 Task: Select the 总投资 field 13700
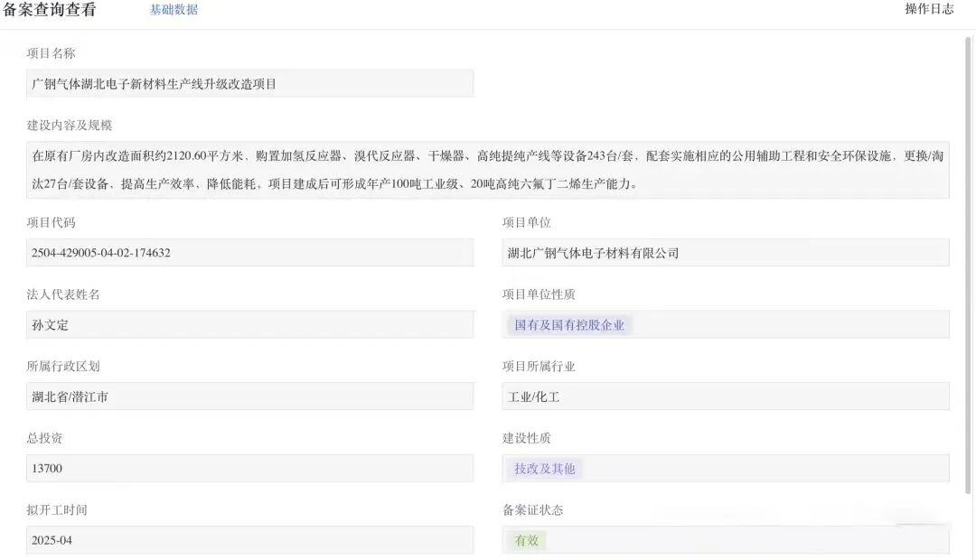249,468
